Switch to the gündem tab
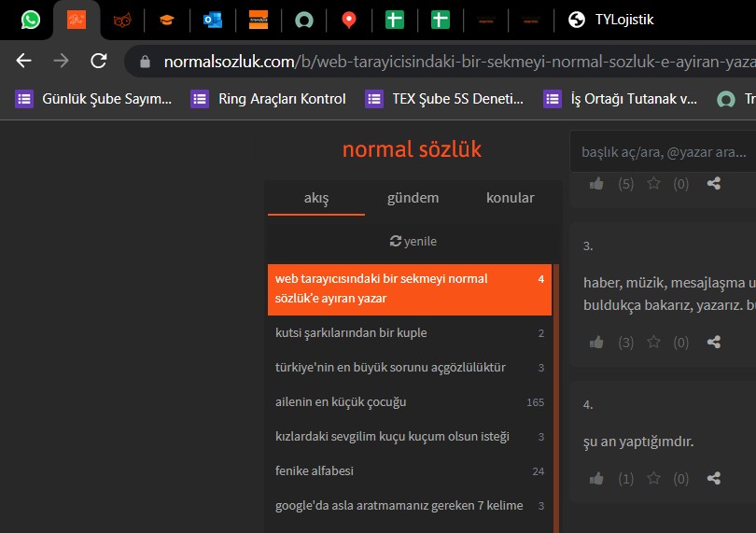Viewport: 756px width, 533px height. pyautogui.click(x=413, y=198)
